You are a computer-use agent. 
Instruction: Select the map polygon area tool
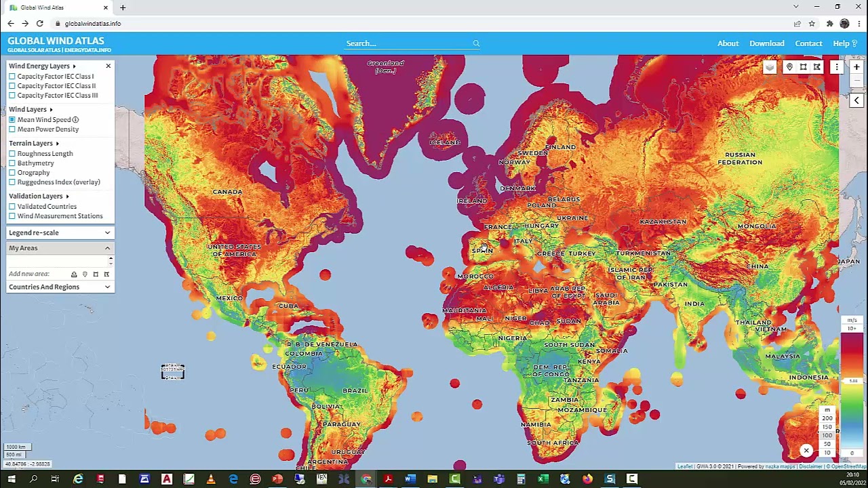(x=817, y=67)
